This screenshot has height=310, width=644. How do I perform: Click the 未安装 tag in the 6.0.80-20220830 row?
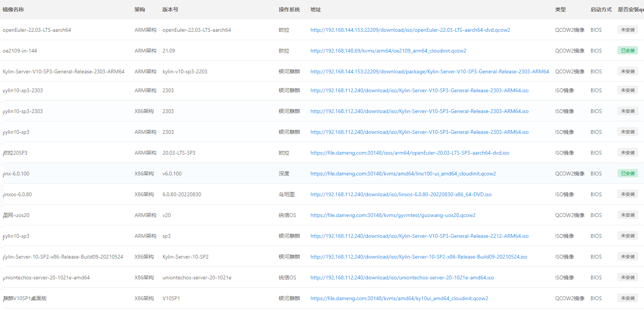(x=628, y=194)
